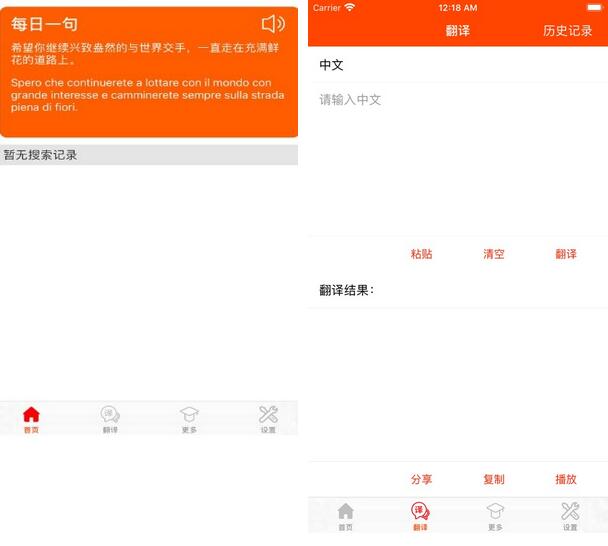Image resolution: width=608 pixels, height=546 pixels.
Task: Play the daily sentence audio speaker icon
Action: [x=273, y=24]
